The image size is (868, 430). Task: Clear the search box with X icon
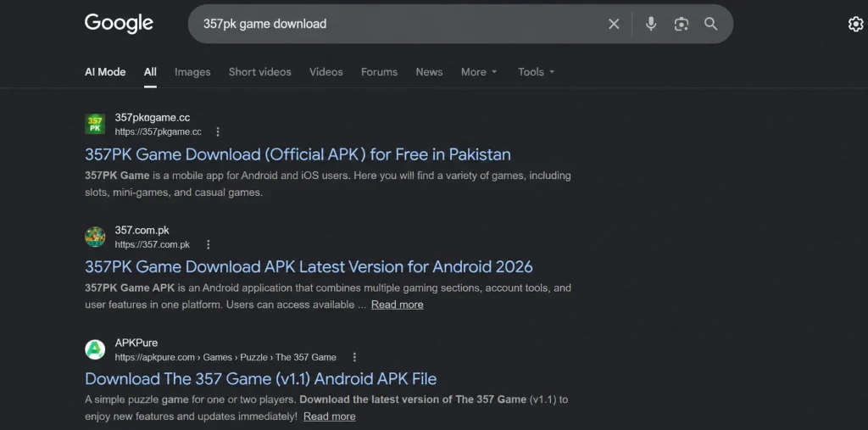614,24
